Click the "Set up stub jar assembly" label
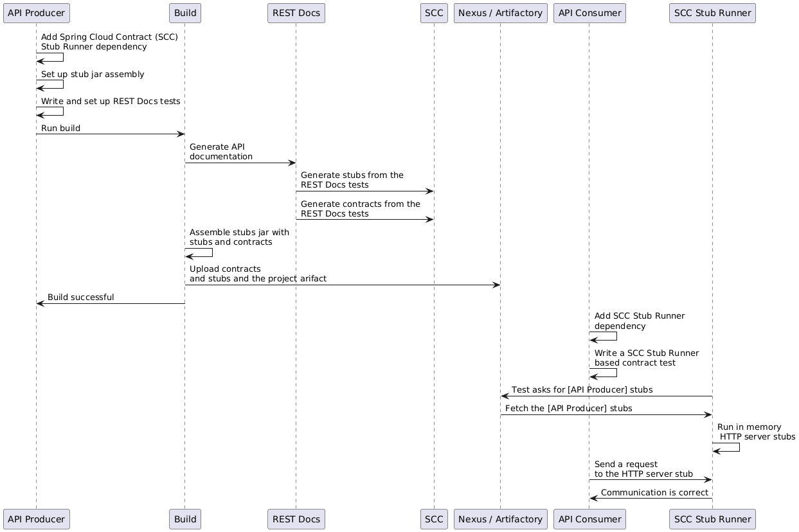 coord(93,75)
